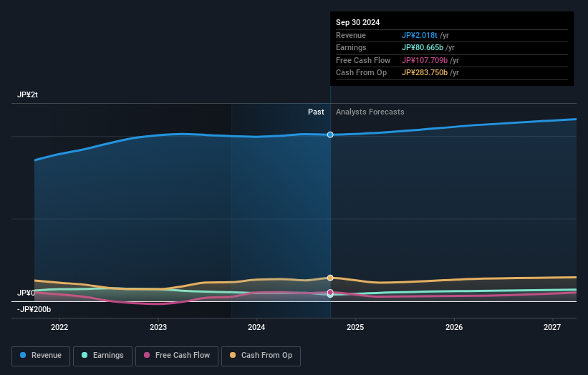Toggle the Free Cash Flow legend button
This screenshot has width=588, height=375.
[x=177, y=356]
